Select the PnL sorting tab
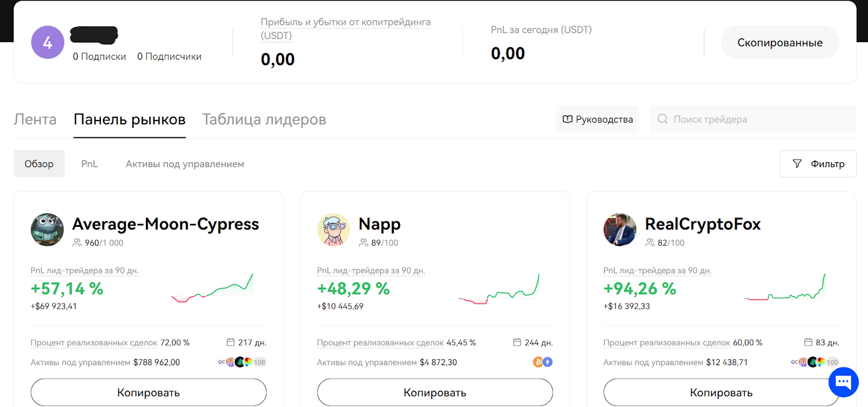Viewport: 868px width, 407px height. point(90,164)
